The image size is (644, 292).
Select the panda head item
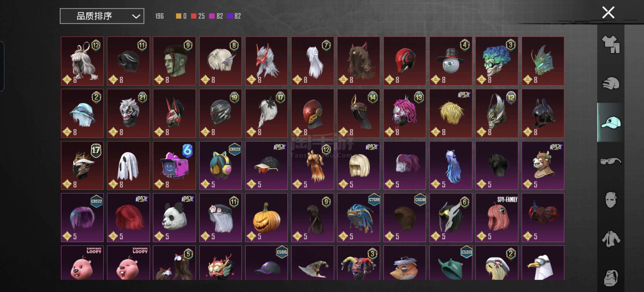click(174, 217)
